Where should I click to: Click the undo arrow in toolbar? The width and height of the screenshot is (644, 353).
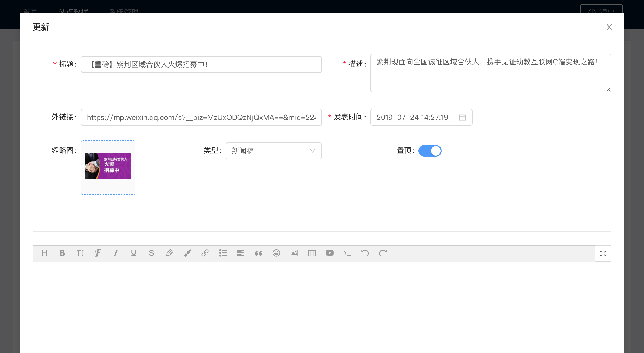[x=365, y=253]
